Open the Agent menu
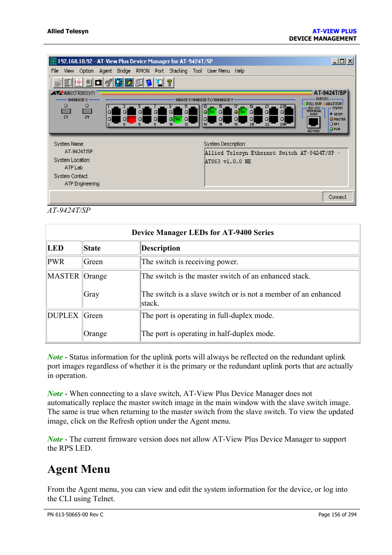392x555 pixels. 105,71
